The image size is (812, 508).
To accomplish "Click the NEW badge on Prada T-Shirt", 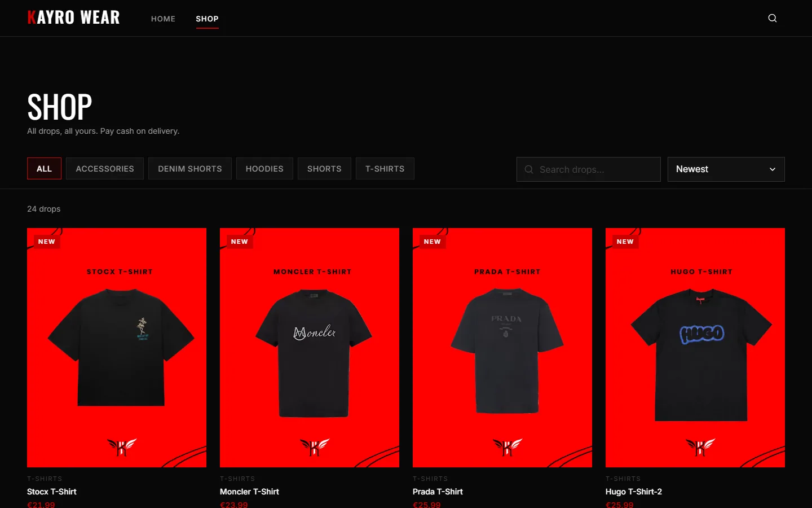I will pos(433,242).
